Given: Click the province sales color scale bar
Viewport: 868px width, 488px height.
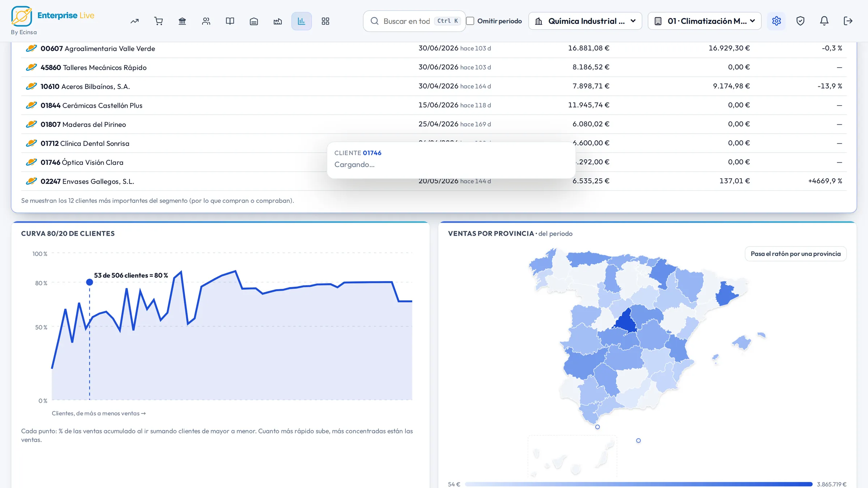Looking at the screenshot, I should coord(639,484).
